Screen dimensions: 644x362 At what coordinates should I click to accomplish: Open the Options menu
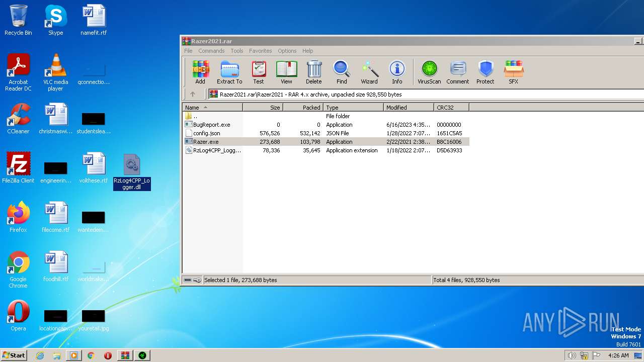point(287,51)
